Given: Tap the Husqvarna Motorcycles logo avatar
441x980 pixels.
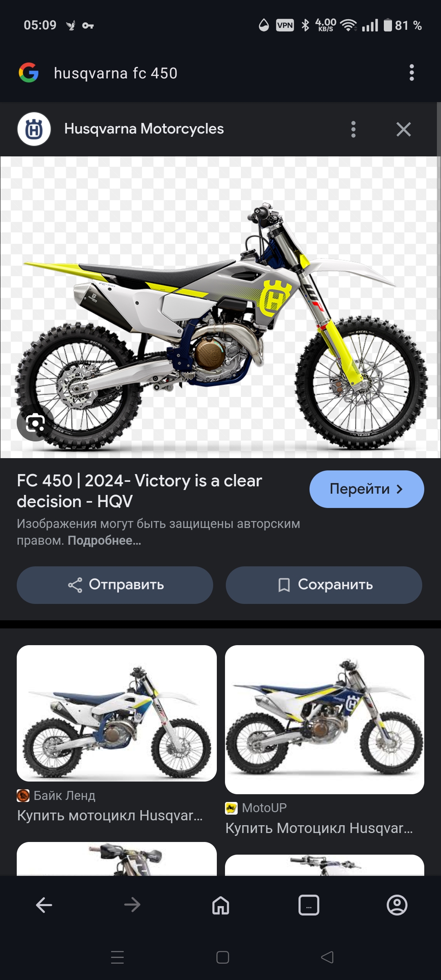Looking at the screenshot, I should pos(34,129).
